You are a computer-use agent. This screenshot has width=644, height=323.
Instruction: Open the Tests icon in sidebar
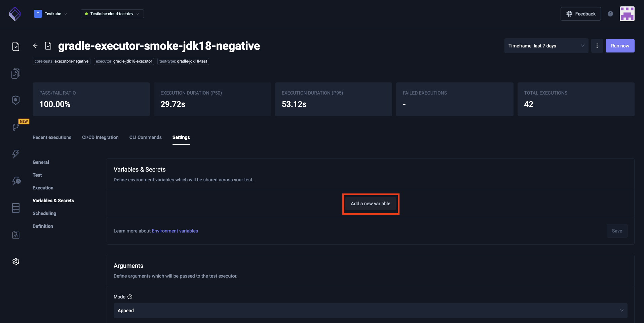(16, 46)
